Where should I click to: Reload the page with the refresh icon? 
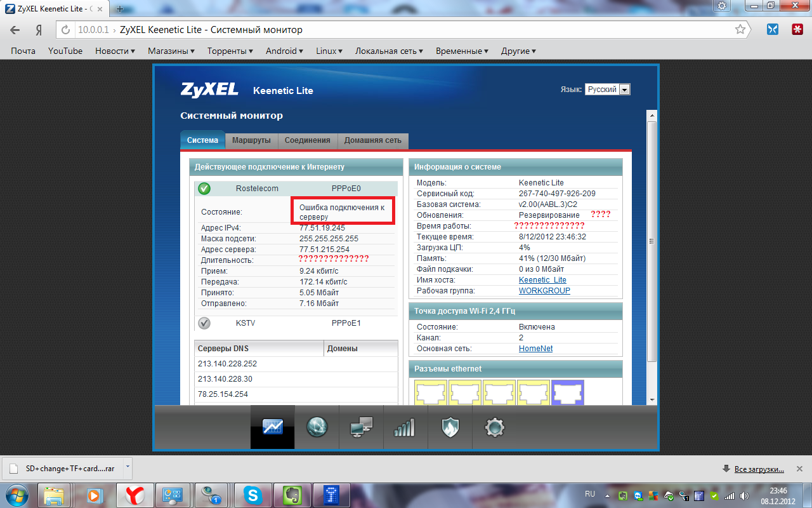tap(65, 30)
